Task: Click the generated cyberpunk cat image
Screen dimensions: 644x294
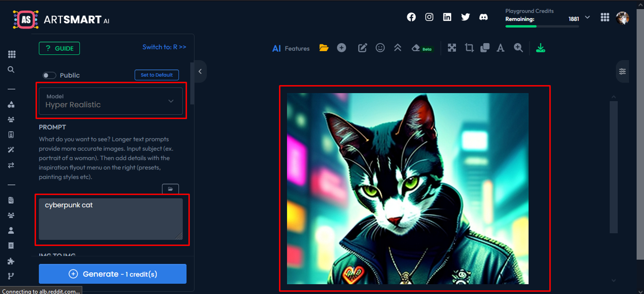Action: click(408, 189)
